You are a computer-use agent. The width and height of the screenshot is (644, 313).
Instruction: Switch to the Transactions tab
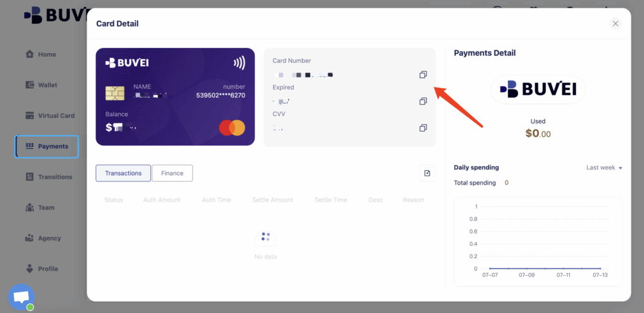123,173
